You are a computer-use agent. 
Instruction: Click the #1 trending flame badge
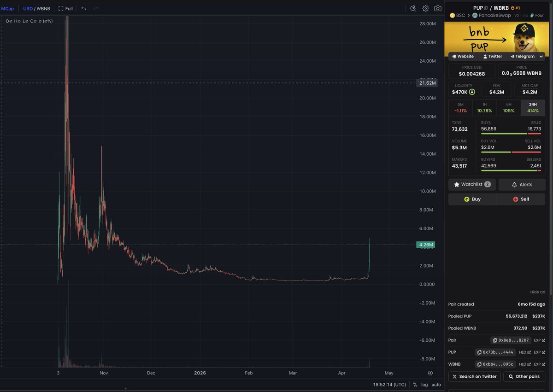tap(515, 8)
